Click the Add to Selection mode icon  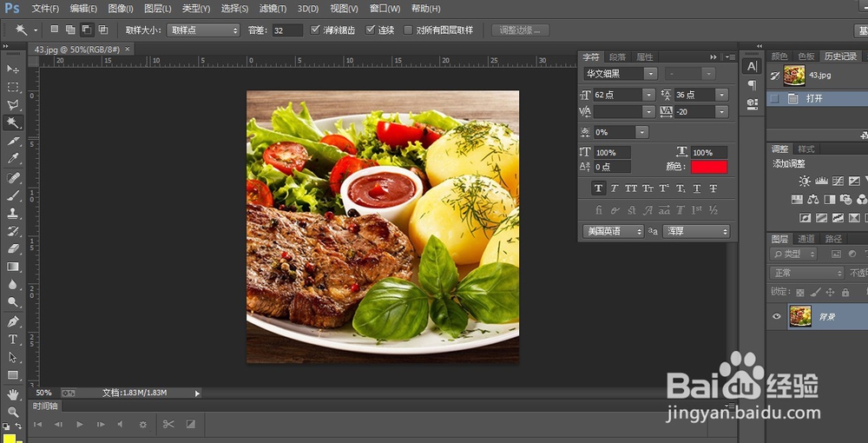tap(70, 30)
